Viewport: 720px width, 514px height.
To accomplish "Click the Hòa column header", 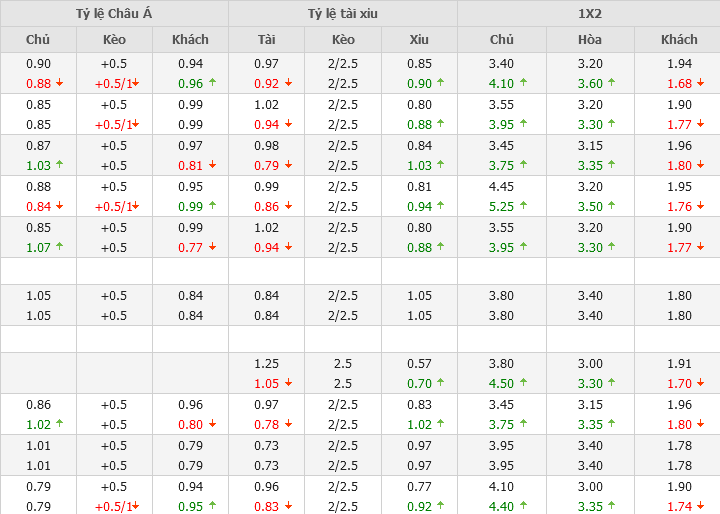I will pos(590,40).
